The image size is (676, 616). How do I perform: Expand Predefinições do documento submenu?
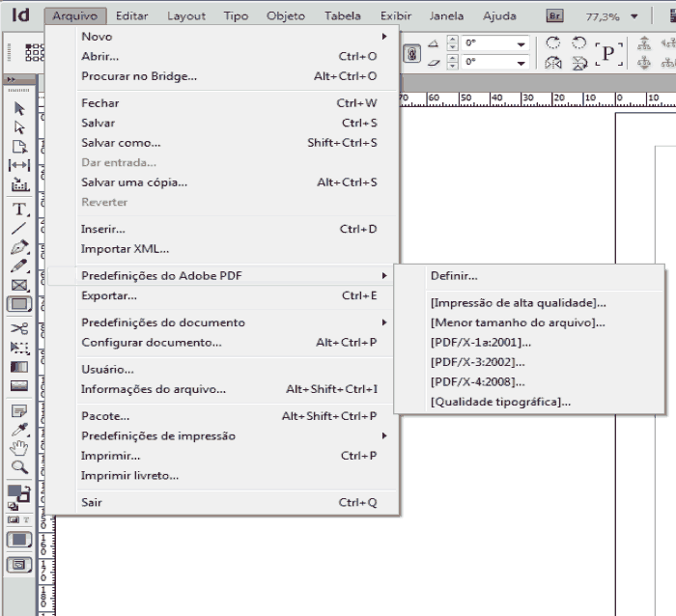(384, 322)
